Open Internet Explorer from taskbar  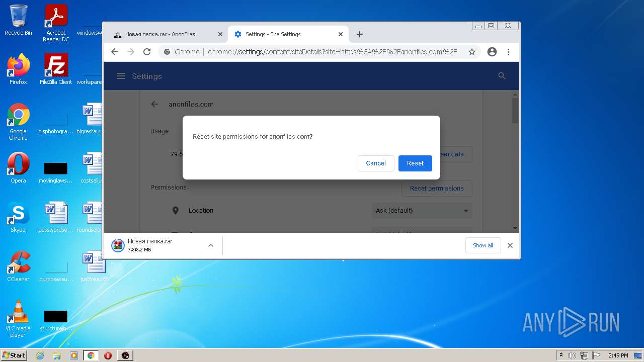(x=40, y=355)
